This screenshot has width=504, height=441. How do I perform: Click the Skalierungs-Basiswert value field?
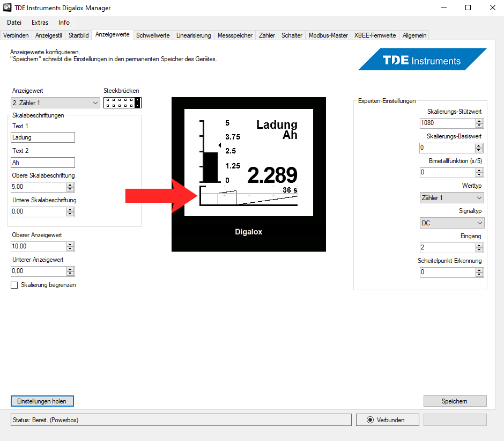[447, 148]
